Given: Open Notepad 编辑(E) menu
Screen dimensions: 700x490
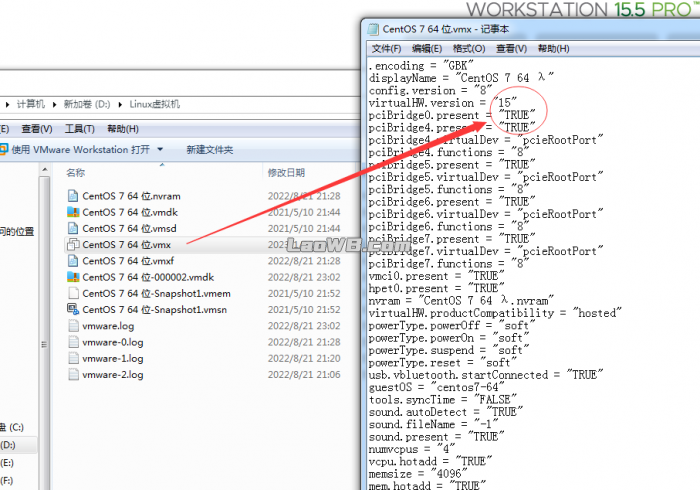Looking at the screenshot, I should (427, 49).
